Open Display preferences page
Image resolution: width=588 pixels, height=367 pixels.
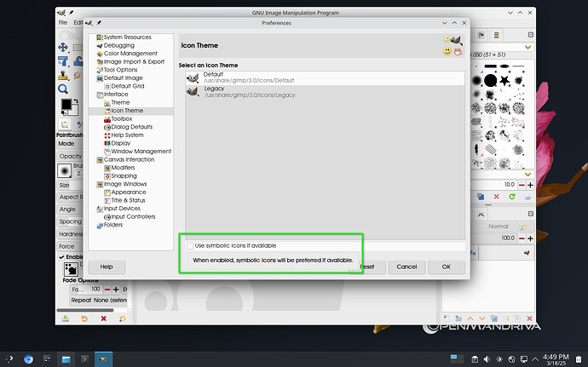(x=121, y=143)
